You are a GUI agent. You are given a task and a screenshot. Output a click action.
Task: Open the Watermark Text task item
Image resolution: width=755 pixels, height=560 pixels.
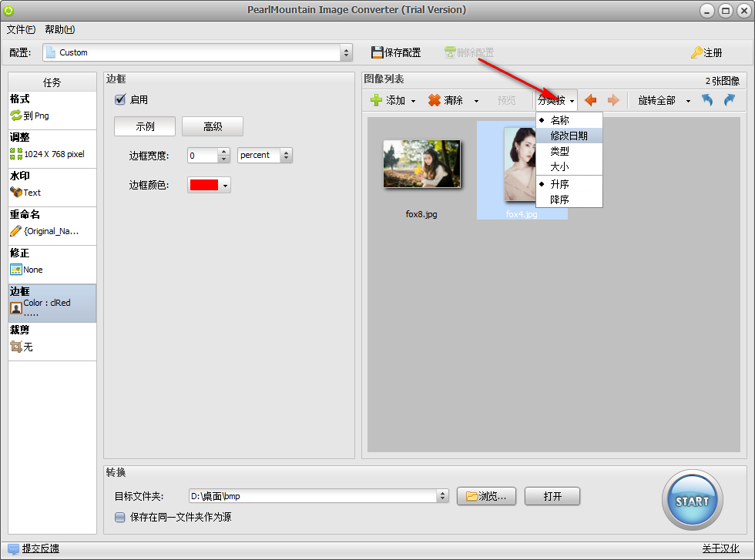point(52,188)
